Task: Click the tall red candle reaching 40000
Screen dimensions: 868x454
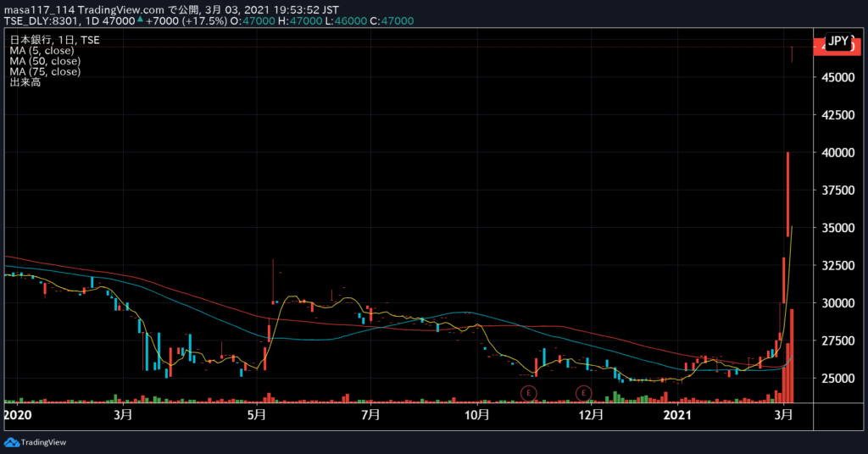Action: (x=787, y=194)
